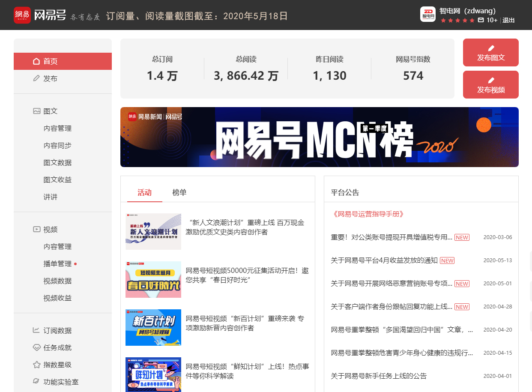Viewport: 532px width, 392px height.
Task: Click the 新百计划 thumbnail image
Action: click(153, 327)
